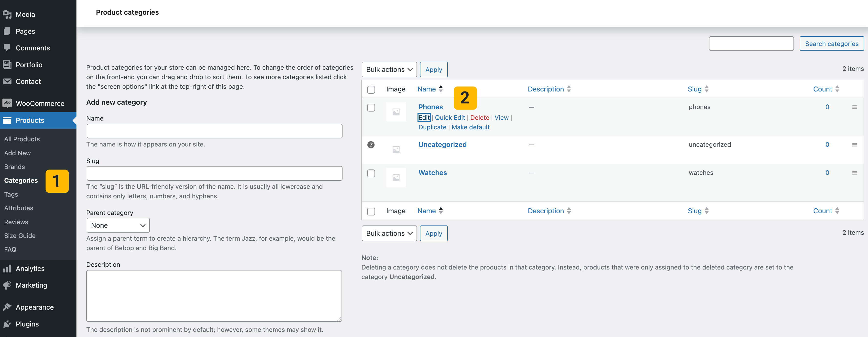Open Attributes in Products submenu

19,208
